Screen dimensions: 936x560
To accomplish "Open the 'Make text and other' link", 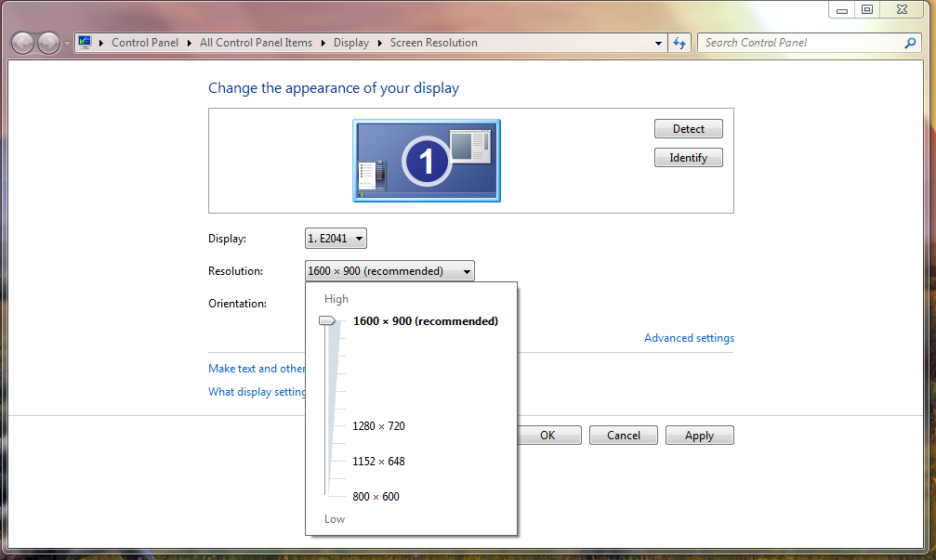I will coord(257,369).
